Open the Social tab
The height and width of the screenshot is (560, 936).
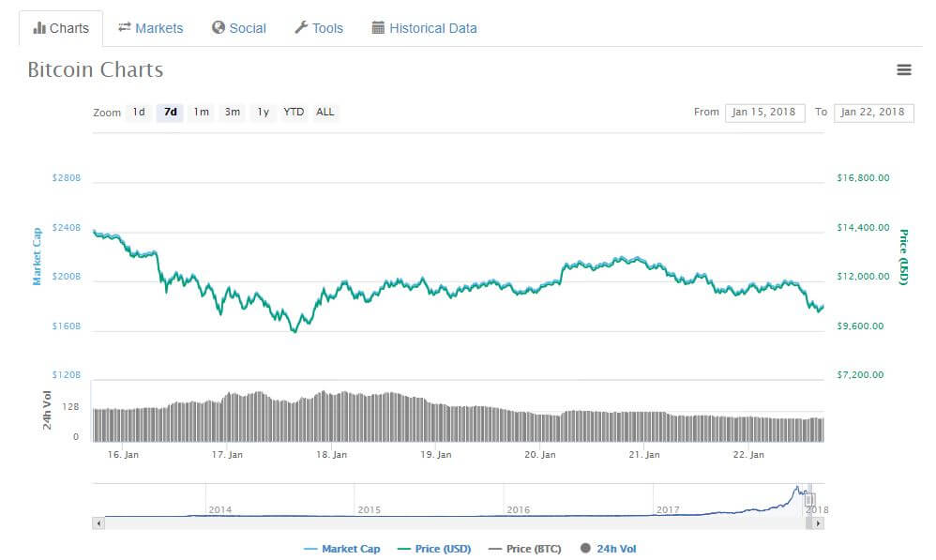click(239, 28)
